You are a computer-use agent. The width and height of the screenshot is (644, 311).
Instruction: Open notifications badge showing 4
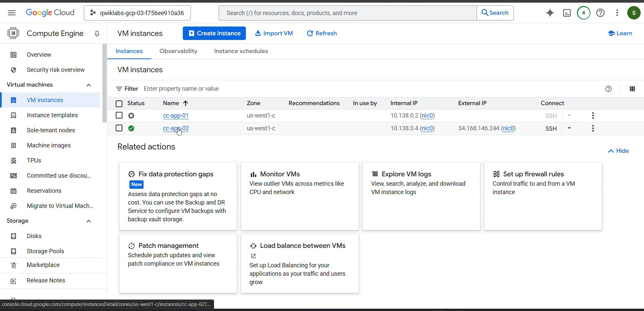coord(584,13)
